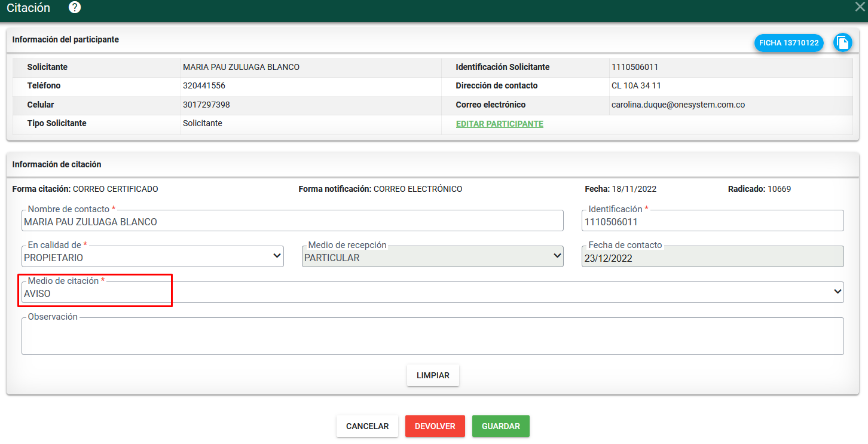Return the request with DEVOLVER
This screenshot has height=444, width=868.
pyautogui.click(x=435, y=426)
